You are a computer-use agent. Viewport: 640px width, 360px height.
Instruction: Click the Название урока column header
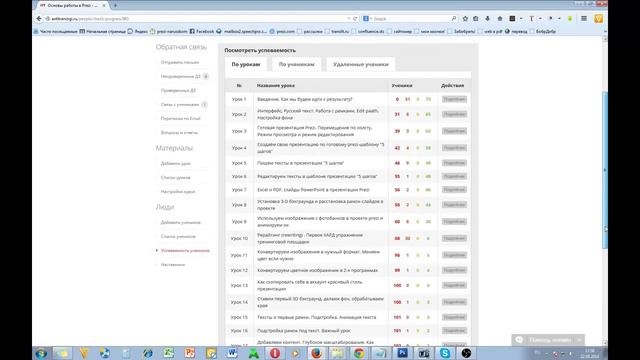[276, 86]
